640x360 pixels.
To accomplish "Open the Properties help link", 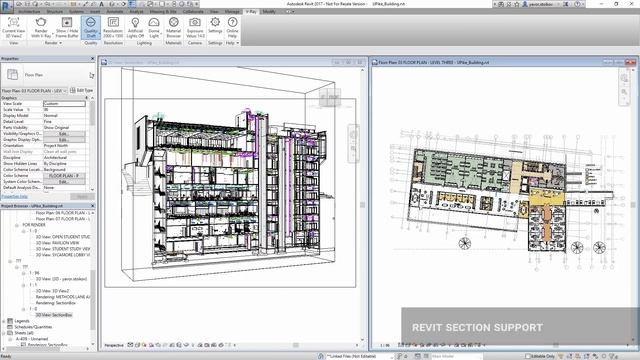I will [15, 196].
